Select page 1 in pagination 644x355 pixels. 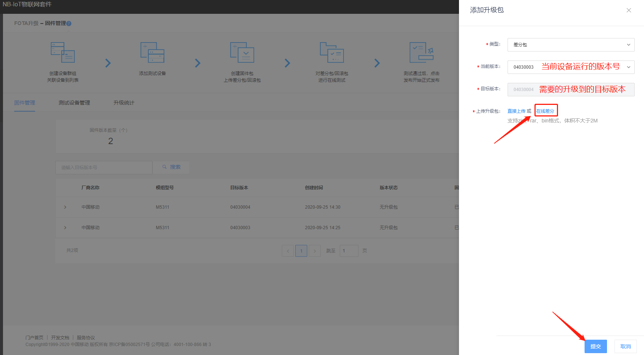click(x=301, y=251)
